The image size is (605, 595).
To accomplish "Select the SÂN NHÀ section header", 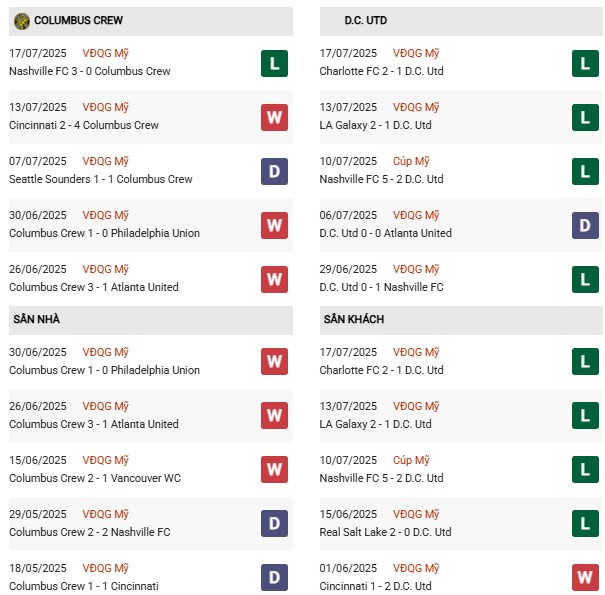I will (37, 320).
